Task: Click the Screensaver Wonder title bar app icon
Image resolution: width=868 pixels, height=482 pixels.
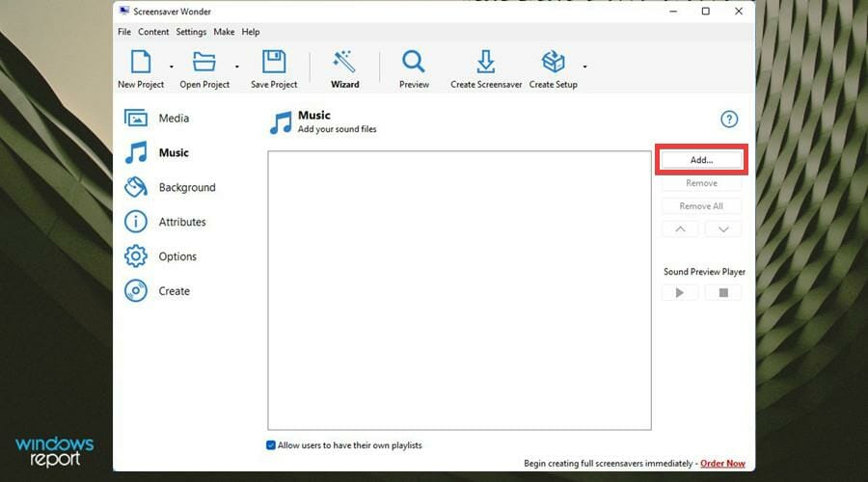Action: [x=124, y=11]
